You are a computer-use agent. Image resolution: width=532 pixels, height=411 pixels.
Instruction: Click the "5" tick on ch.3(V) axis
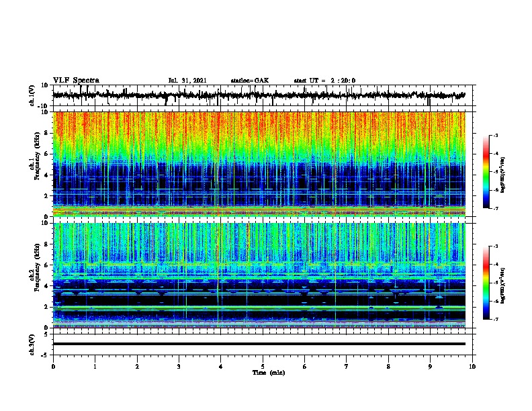pyautogui.click(x=46, y=334)
